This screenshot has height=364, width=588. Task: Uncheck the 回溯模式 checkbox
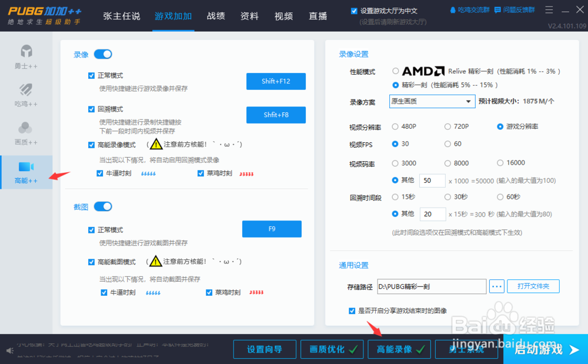point(91,109)
